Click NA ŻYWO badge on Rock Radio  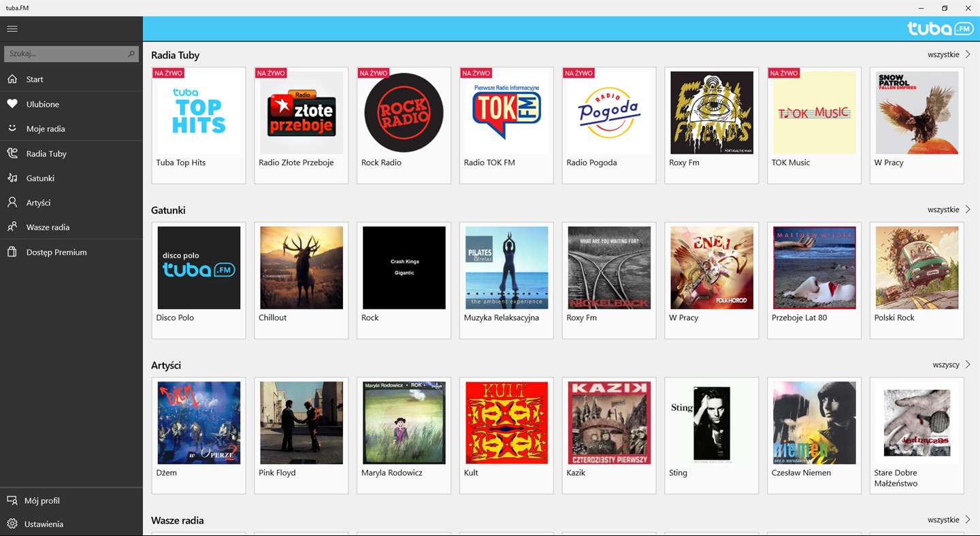pyautogui.click(x=373, y=73)
